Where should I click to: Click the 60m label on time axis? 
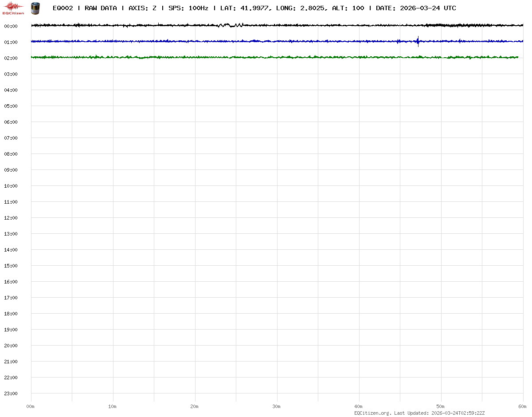523,406
